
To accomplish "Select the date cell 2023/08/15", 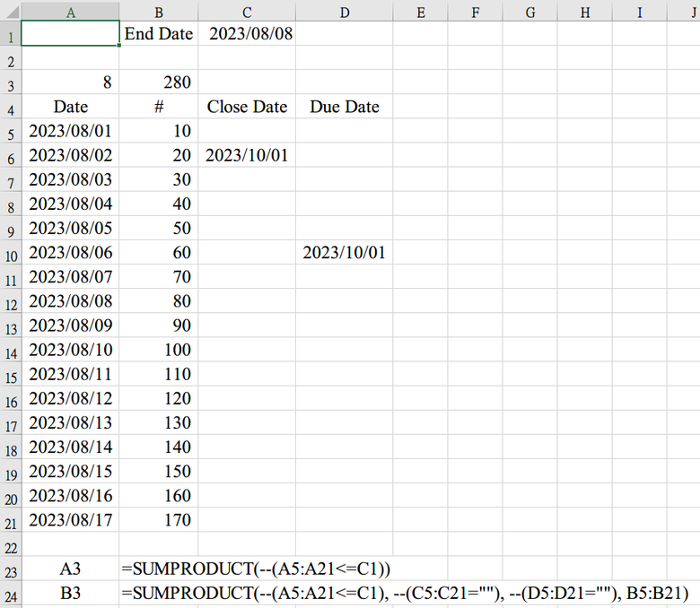I will [70, 471].
